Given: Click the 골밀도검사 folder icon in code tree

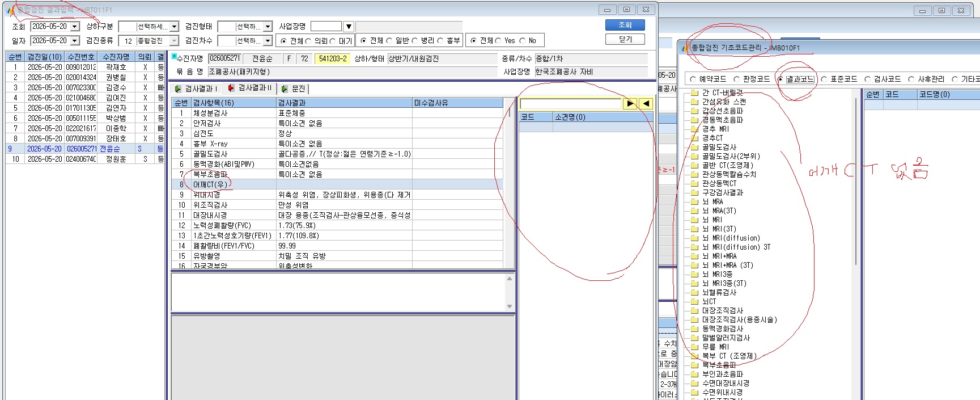Looking at the screenshot, I should click(x=694, y=147).
